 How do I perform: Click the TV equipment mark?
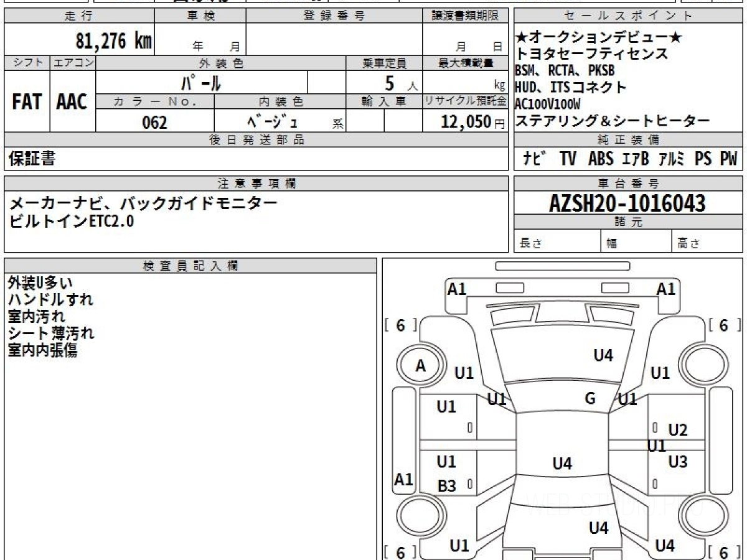click(x=568, y=159)
